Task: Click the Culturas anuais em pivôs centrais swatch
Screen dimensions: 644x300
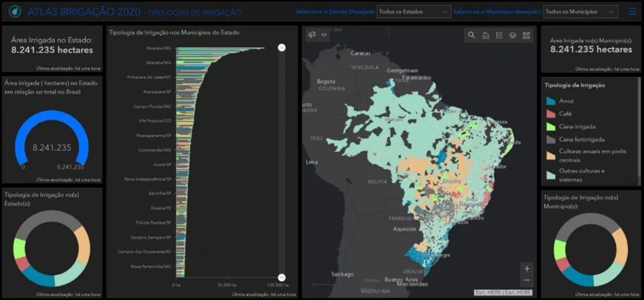Action: (551, 155)
